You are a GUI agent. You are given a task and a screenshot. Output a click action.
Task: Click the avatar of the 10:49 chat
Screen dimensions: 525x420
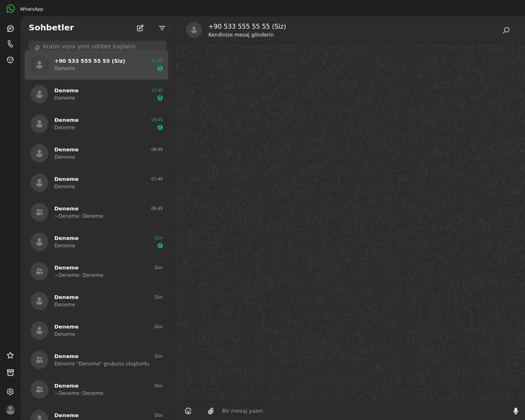39,94
